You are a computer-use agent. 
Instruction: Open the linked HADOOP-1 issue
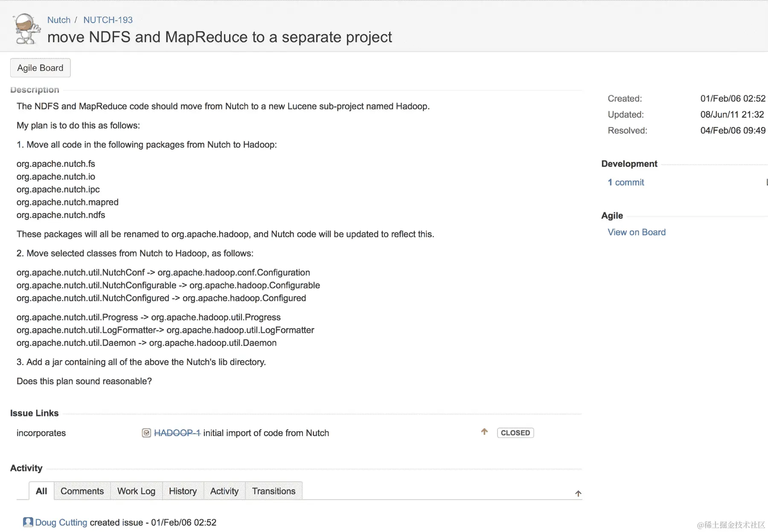(177, 433)
